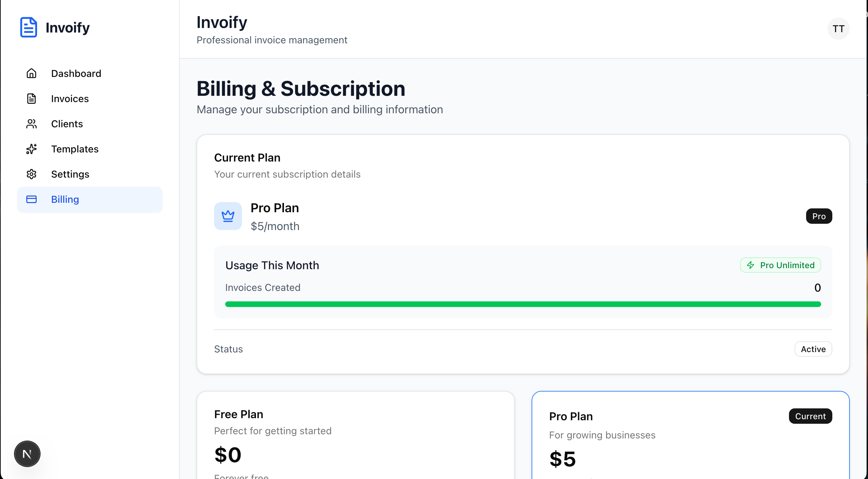Open the round N dev tools button

pyautogui.click(x=27, y=454)
